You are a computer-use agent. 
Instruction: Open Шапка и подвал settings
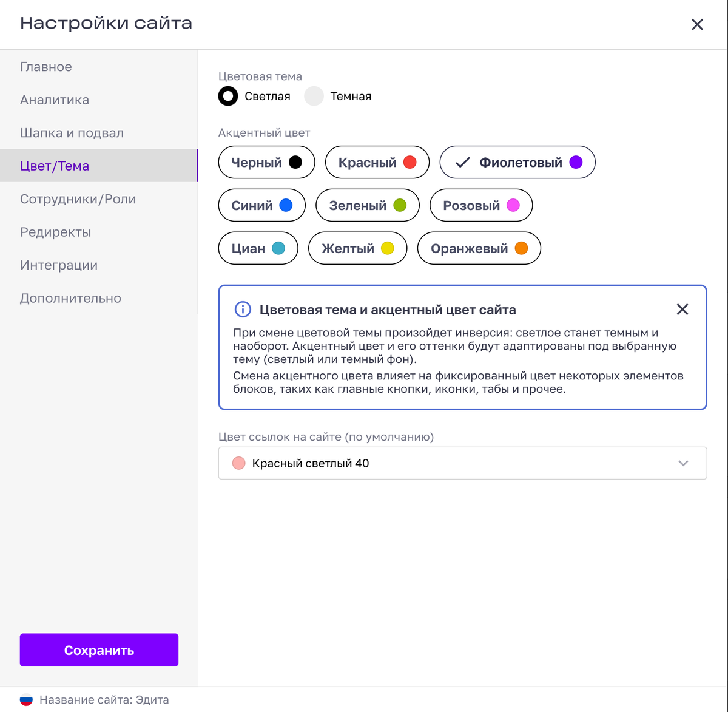[72, 133]
